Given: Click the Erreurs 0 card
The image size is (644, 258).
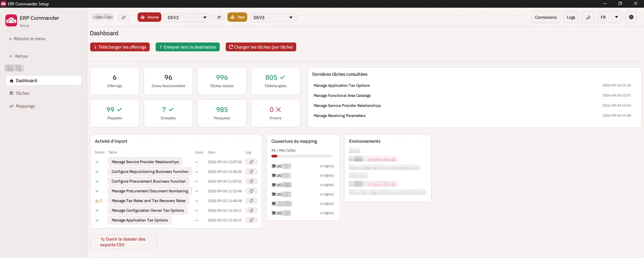Looking at the screenshot, I should (x=276, y=113).
